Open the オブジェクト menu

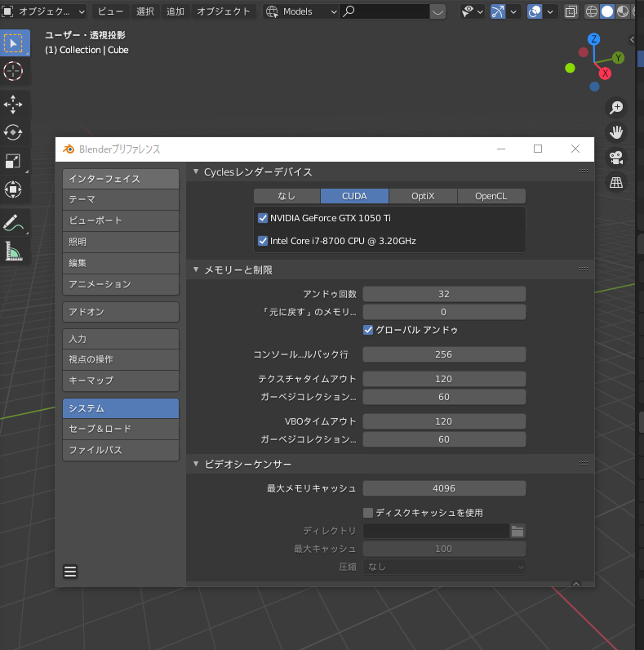point(224,11)
